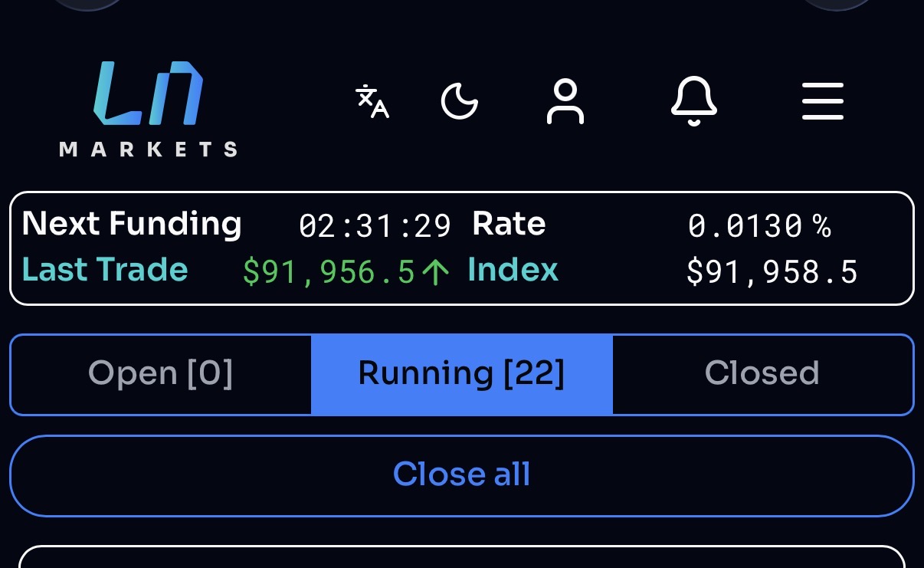The image size is (924, 568).
Task: Click the green up arrow price indicator
Action: [x=436, y=272]
